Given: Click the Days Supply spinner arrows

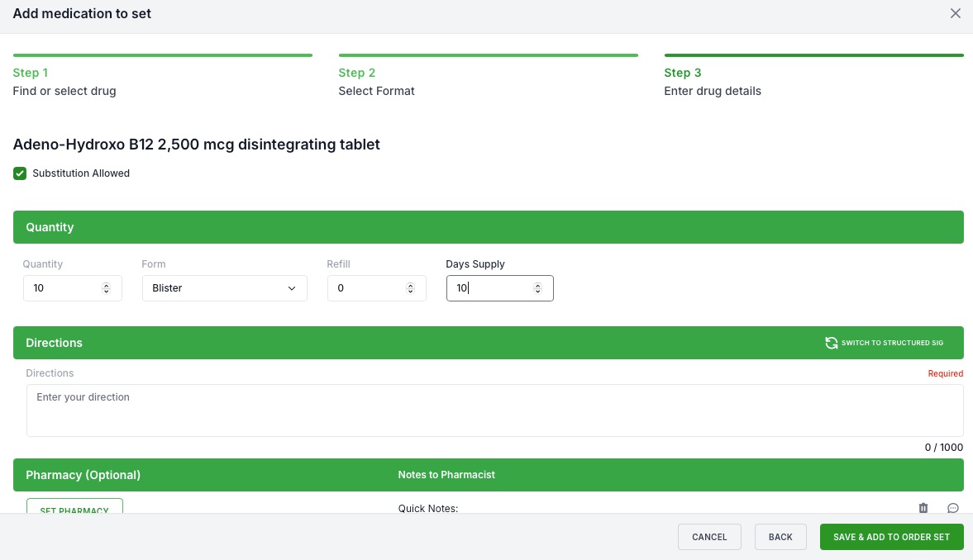Looking at the screenshot, I should coord(537,288).
